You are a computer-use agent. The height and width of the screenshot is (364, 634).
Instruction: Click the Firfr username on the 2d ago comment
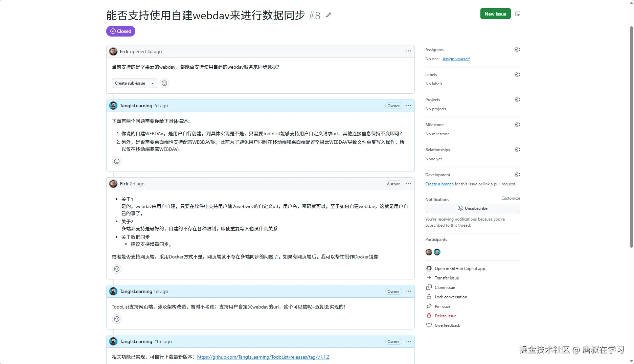(x=124, y=184)
